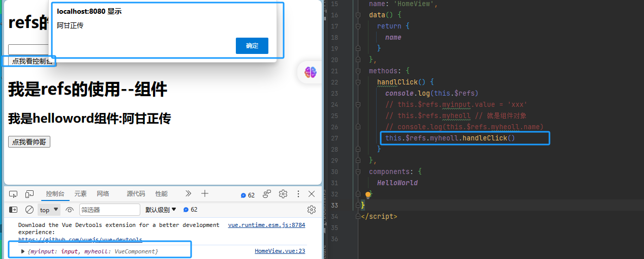Click the feedback icon beside the DevTools settings gear
The image size is (644, 259).
point(267,194)
